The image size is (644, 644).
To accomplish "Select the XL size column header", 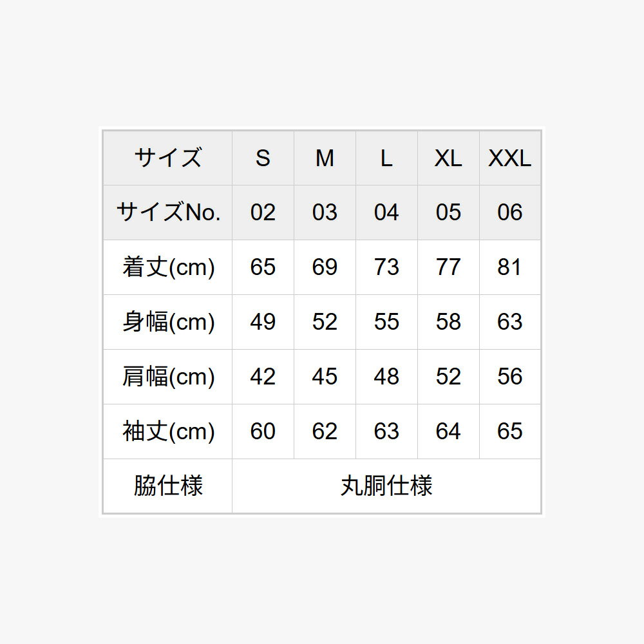I will coord(448,158).
